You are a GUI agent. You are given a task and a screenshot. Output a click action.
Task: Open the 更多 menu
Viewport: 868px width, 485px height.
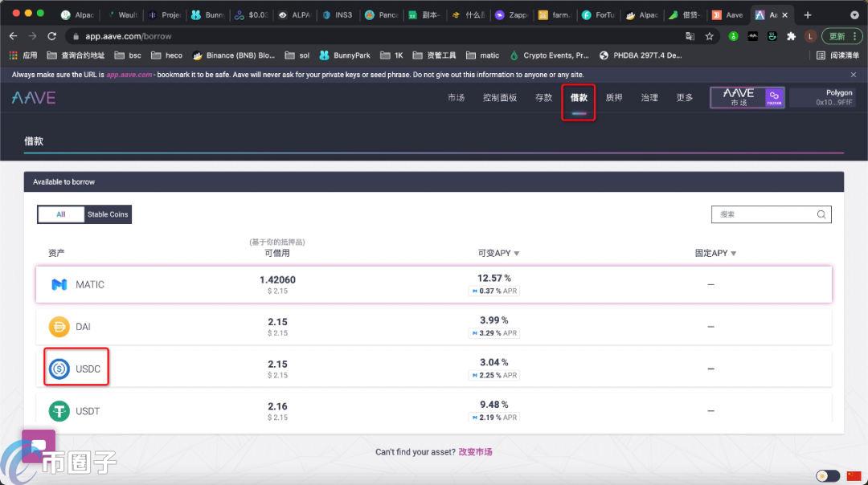685,98
